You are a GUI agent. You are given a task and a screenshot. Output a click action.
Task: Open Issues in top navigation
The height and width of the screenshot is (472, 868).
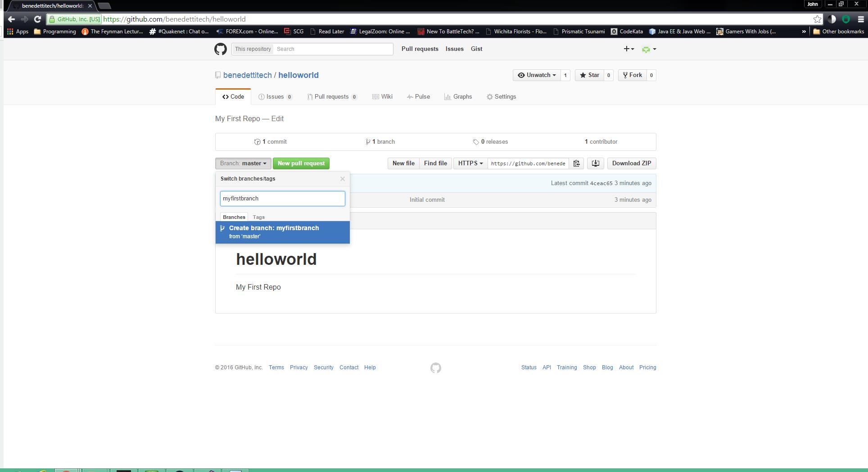coord(455,49)
